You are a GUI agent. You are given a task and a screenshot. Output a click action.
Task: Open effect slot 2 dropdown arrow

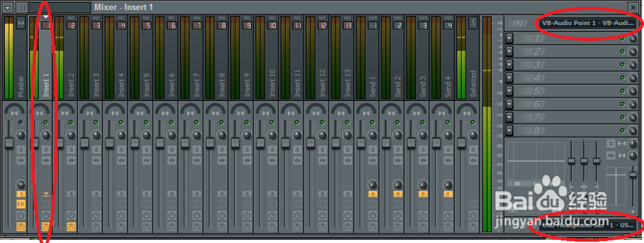509,51
